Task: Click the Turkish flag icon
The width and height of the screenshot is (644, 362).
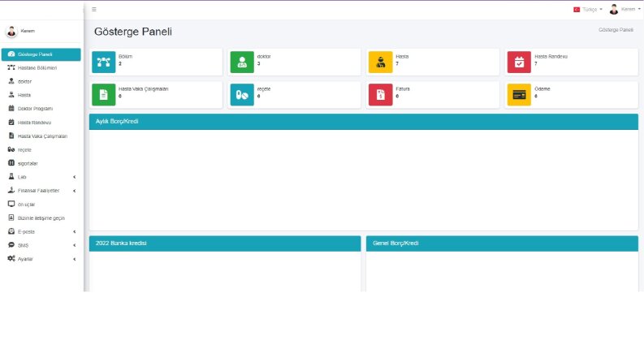Action: (x=577, y=10)
